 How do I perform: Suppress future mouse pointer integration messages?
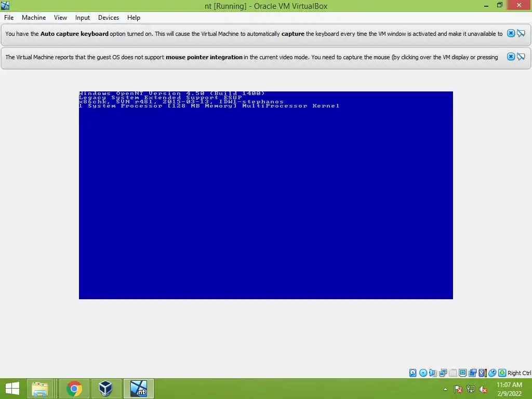(521, 57)
